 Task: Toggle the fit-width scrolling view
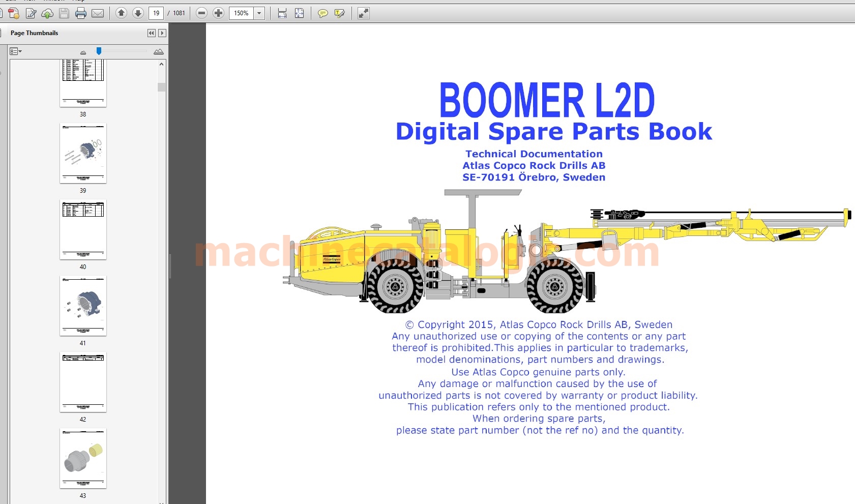tap(282, 13)
